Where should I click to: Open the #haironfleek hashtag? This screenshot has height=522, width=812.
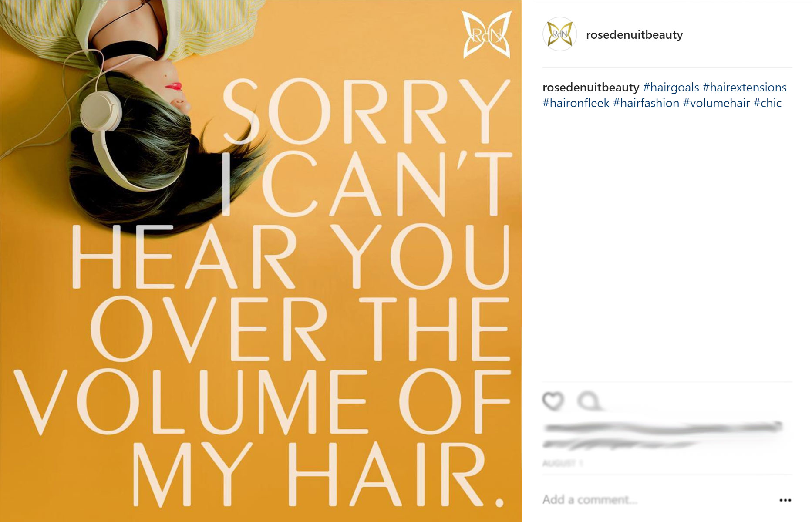click(576, 103)
